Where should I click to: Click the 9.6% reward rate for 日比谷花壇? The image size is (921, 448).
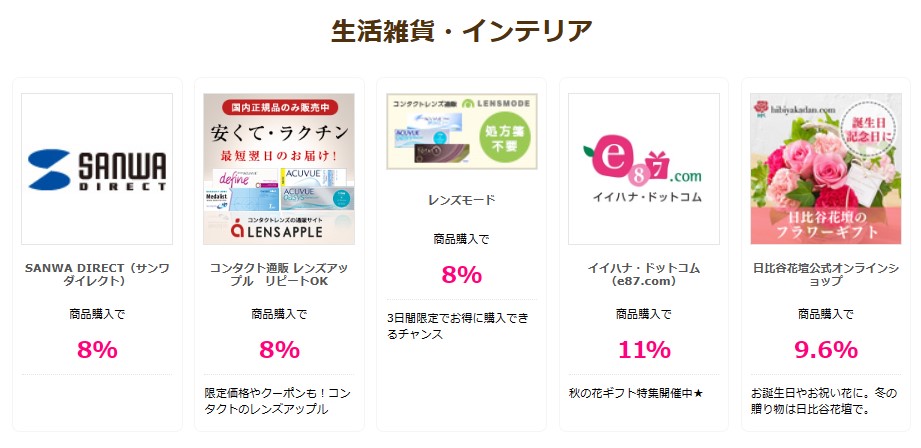coord(826,350)
